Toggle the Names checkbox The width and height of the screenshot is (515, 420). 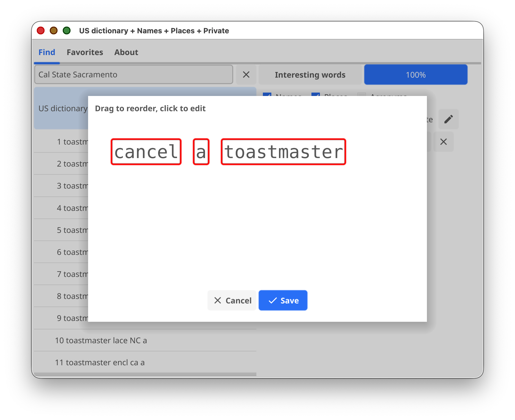tap(267, 94)
